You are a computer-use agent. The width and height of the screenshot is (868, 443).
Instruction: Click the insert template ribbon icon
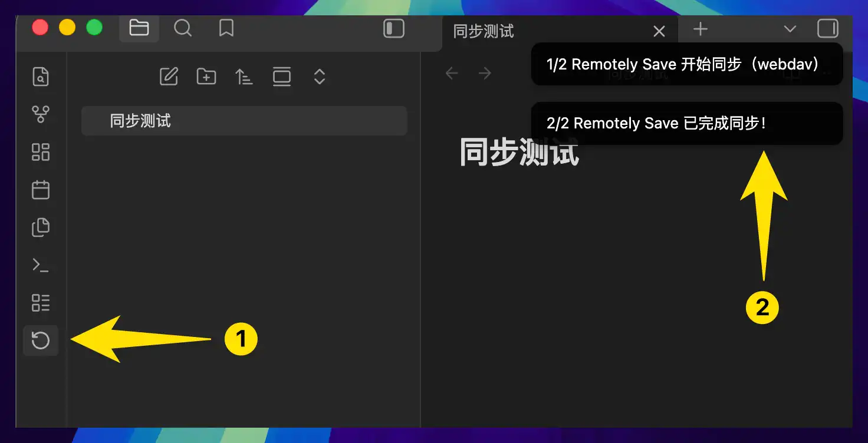[41, 227]
